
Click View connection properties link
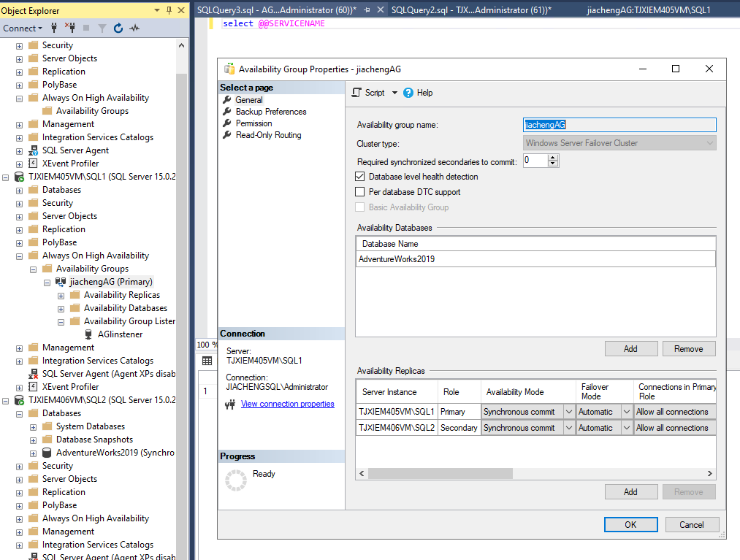pyautogui.click(x=287, y=404)
